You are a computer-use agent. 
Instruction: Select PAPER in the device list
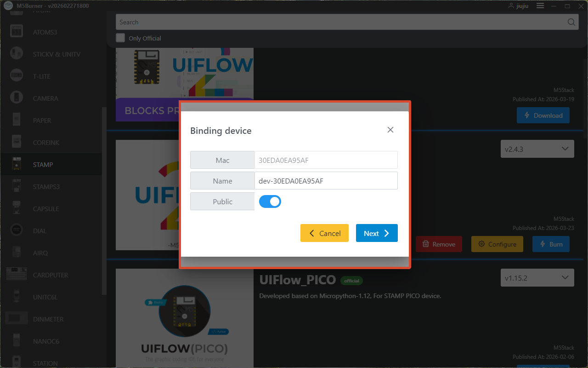(42, 121)
